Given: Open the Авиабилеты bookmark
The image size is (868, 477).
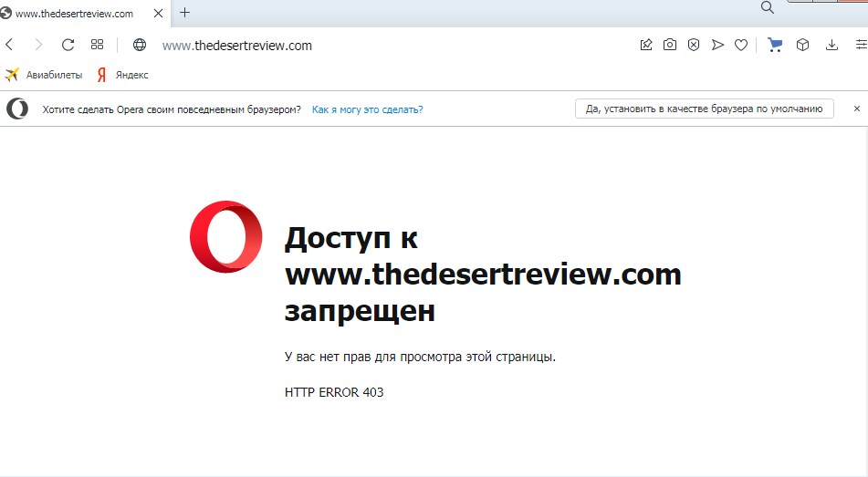Looking at the screenshot, I should click(44, 75).
